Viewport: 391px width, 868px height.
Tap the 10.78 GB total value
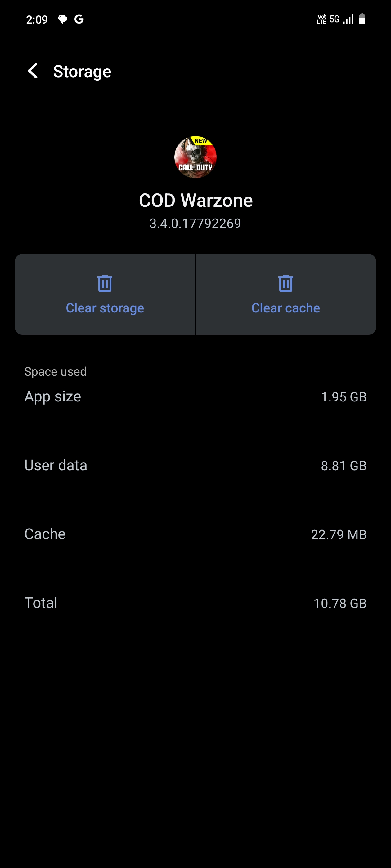[x=340, y=603]
